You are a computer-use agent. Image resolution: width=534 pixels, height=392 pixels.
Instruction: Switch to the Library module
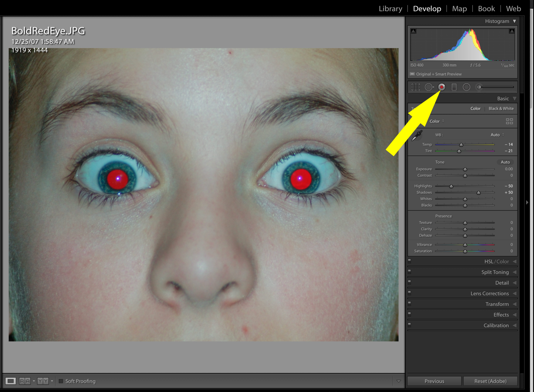[x=390, y=8]
